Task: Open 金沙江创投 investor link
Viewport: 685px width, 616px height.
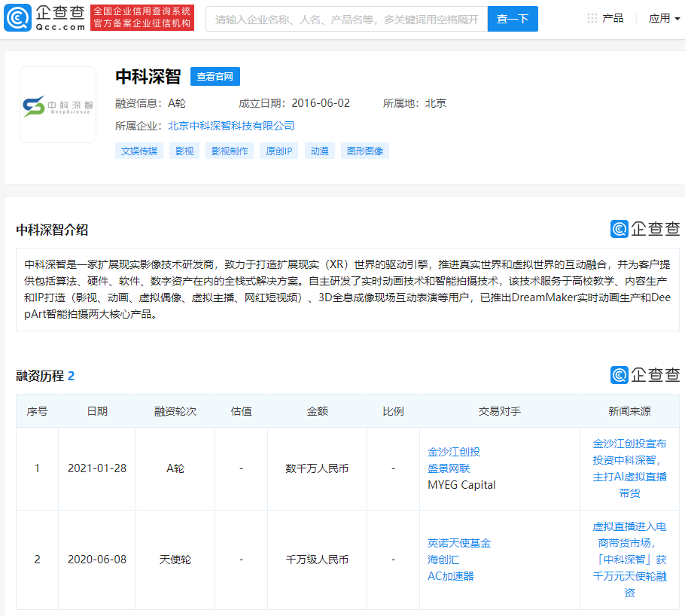Action: 454,452
